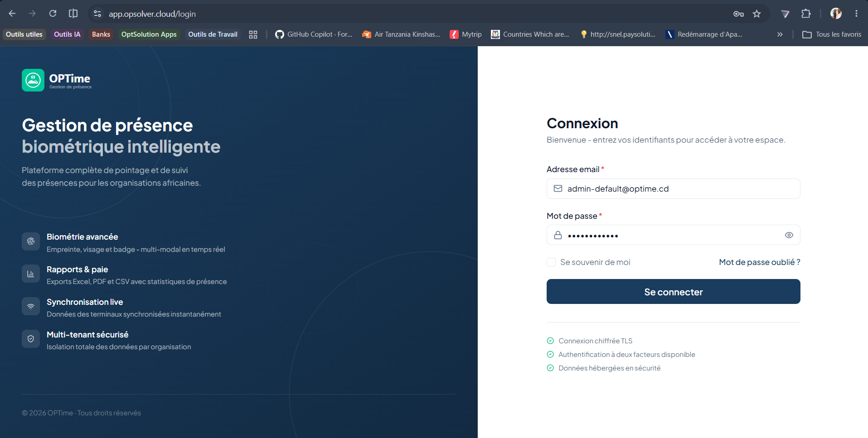Open the GitHub Copilot bookmark
This screenshot has height=438, width=868.
pyautogui.click(x=314, y=34)
